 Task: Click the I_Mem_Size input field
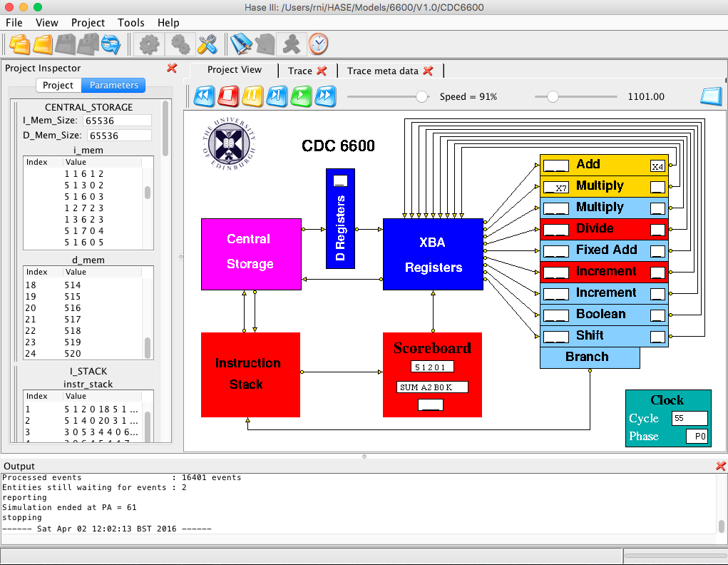coord(117,121)
